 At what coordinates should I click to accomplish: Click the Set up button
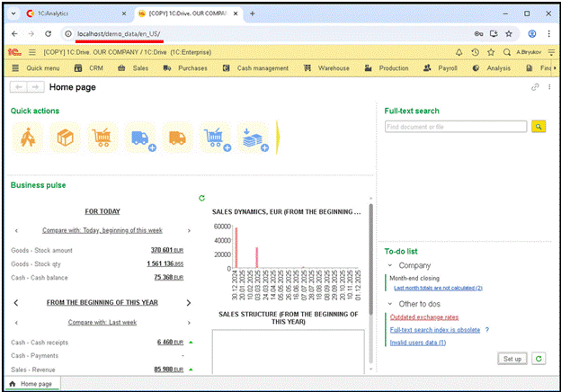512,359
